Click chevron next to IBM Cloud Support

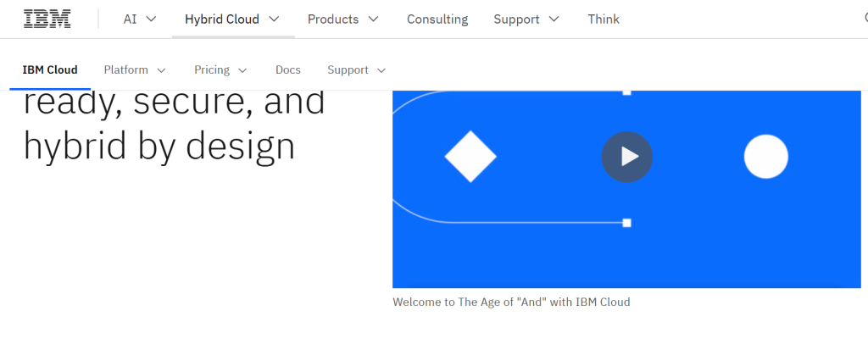(381, 70)
